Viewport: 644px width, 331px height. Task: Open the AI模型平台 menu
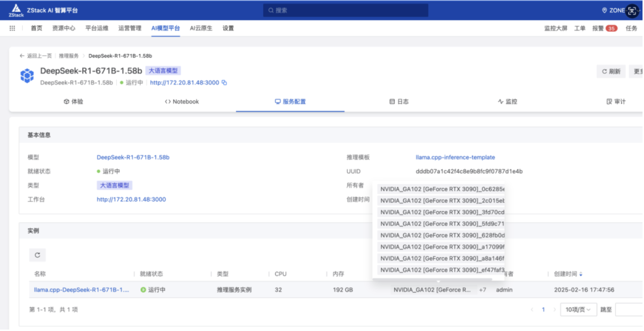click(x=165, y=29)
